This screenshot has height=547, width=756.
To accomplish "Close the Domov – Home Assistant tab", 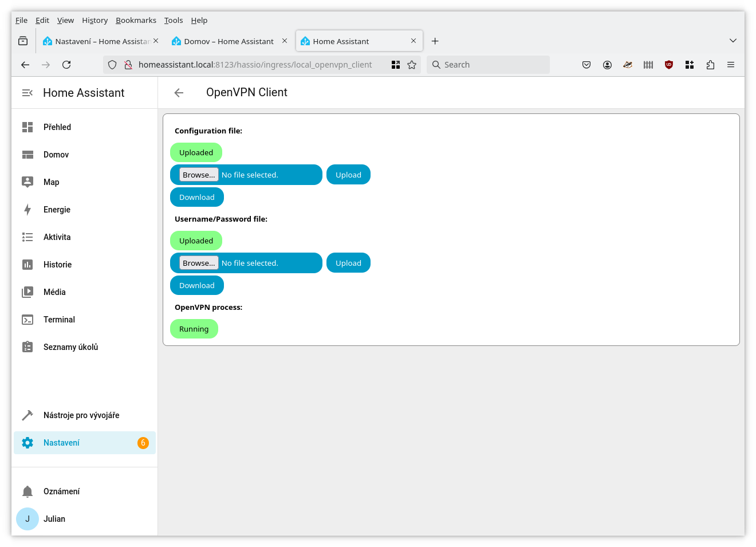I will pos(285,41).
